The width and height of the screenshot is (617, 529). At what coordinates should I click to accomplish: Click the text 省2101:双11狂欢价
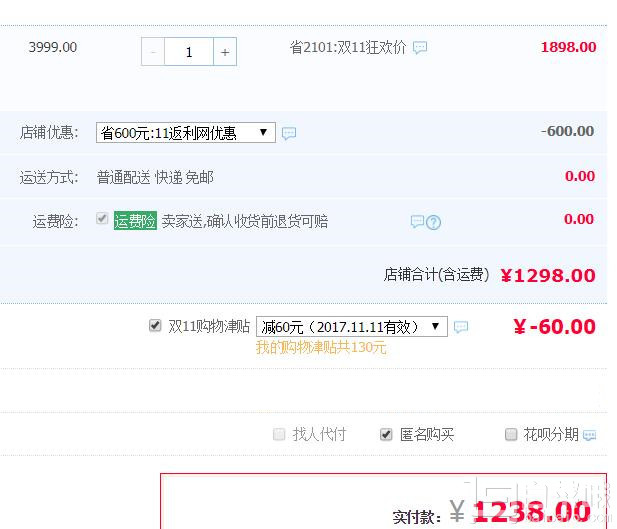tap(348, 47)
